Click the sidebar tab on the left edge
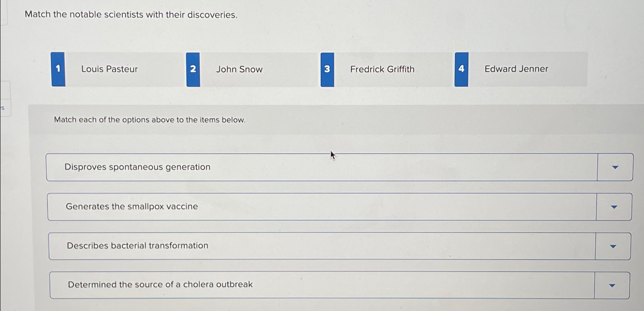This screenshot has height=311, width=644. coord(3,108)
